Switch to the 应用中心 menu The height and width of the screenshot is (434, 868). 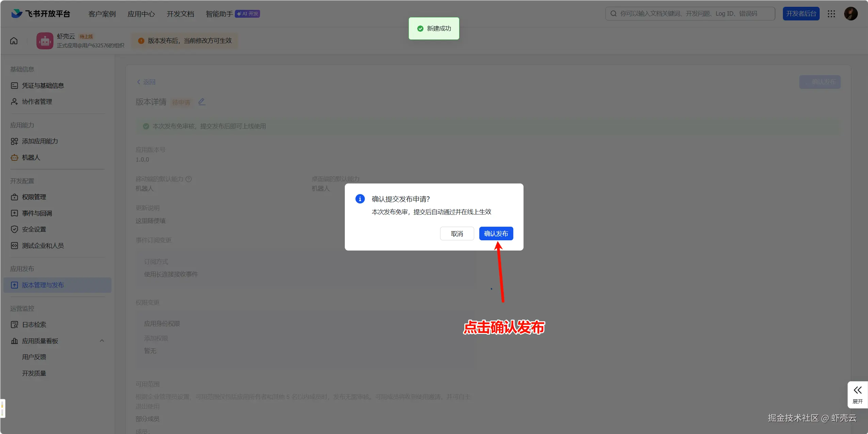[141, 14]
